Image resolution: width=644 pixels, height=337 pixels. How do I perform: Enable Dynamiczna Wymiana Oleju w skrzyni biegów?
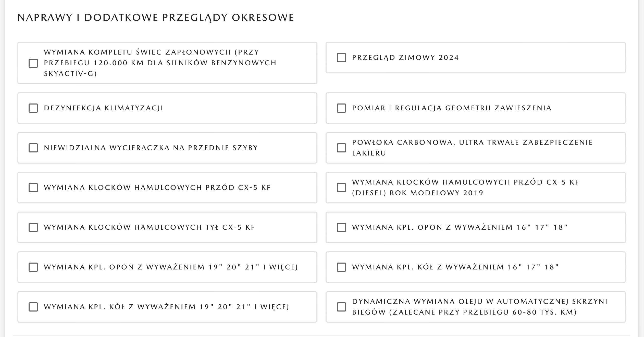tap(341, 307)
